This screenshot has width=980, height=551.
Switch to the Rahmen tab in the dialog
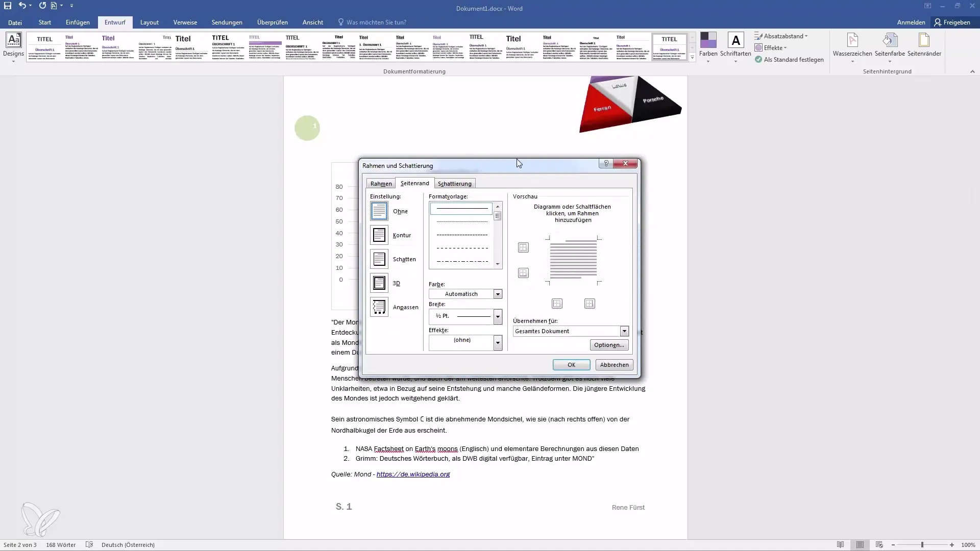coord(381,184)
